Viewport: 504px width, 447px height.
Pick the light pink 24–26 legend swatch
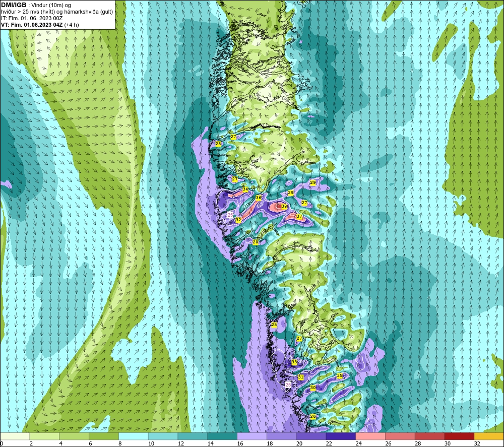(x=370, y=436)
